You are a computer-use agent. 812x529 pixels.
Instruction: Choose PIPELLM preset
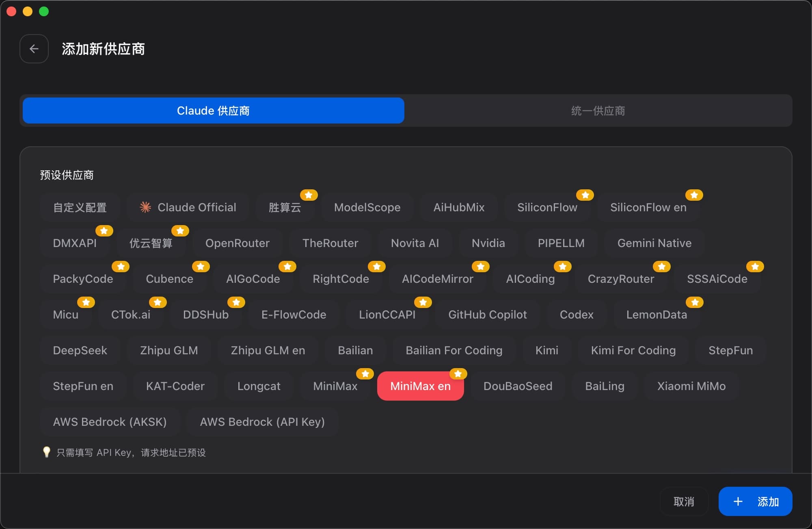(561, 243)
